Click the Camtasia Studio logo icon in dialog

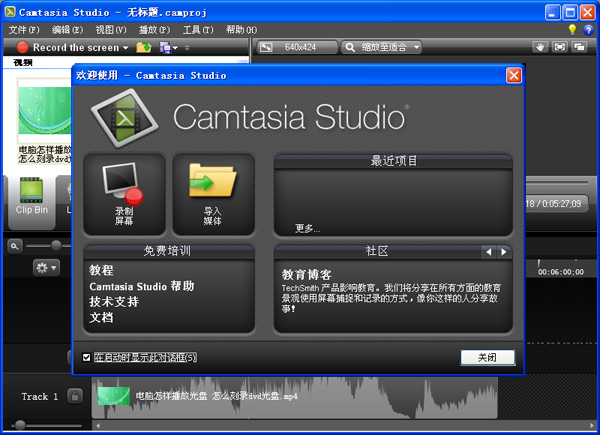click(124, 118)
